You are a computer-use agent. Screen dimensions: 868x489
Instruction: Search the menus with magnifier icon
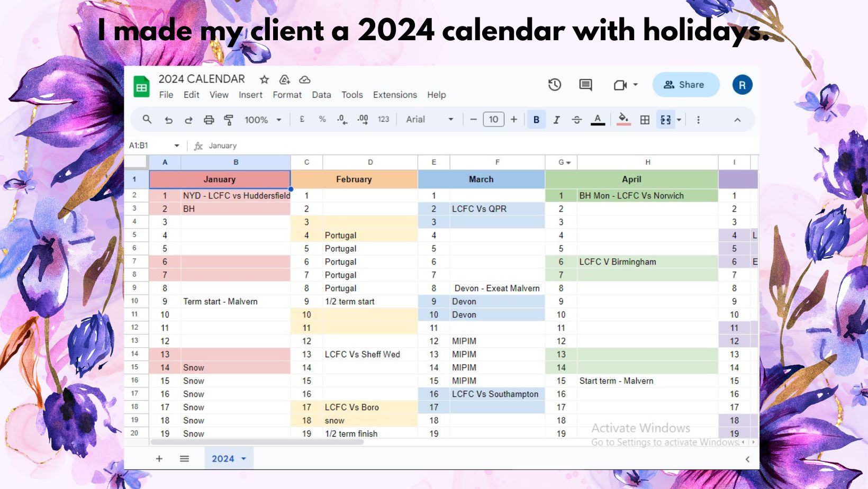pos(147,120)
